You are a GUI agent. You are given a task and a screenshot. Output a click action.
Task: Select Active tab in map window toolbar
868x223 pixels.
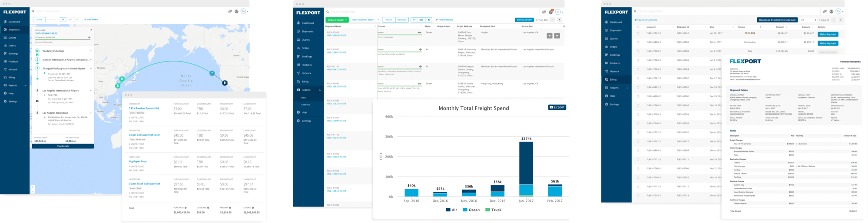[x=39, y=20]
